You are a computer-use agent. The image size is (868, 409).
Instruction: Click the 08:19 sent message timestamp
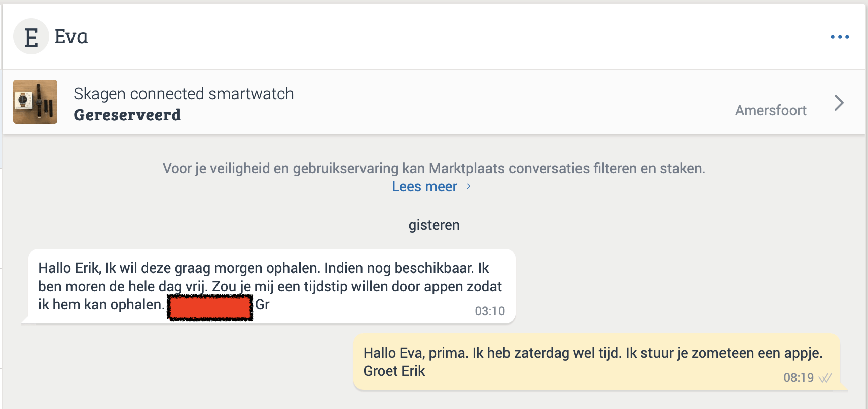click(x=798, y=378)
